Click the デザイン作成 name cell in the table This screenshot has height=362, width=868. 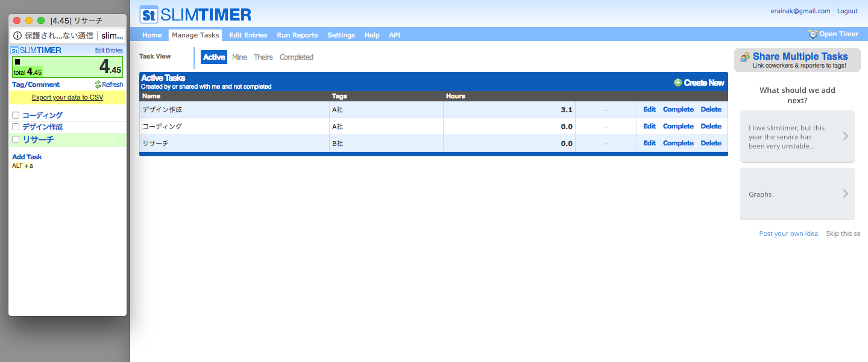(x=234, y=110)
